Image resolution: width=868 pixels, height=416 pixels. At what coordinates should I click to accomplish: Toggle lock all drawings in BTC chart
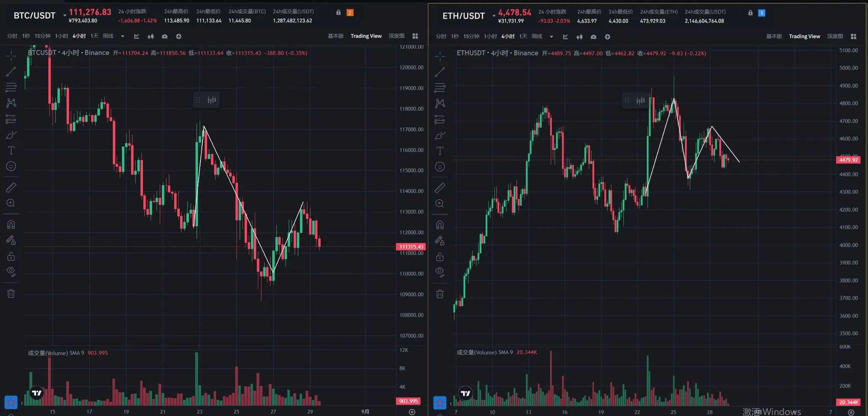(11, 256)
